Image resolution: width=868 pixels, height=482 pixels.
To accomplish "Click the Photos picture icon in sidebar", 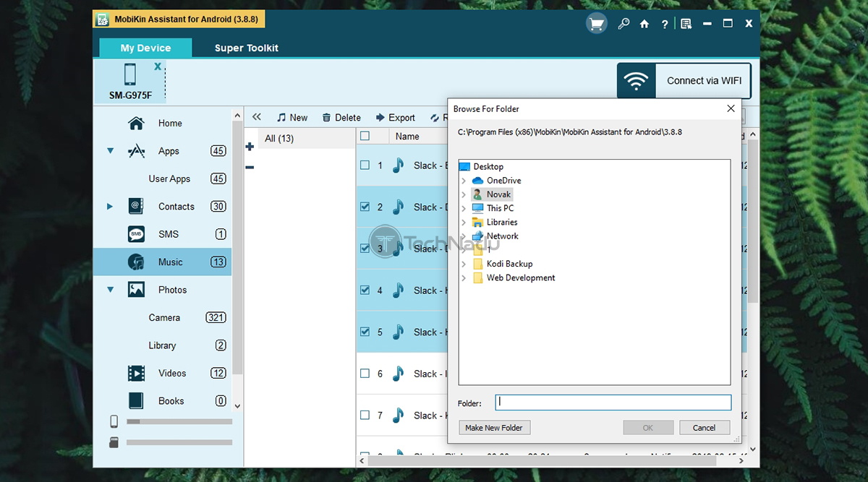I will (x=136, y=290).
